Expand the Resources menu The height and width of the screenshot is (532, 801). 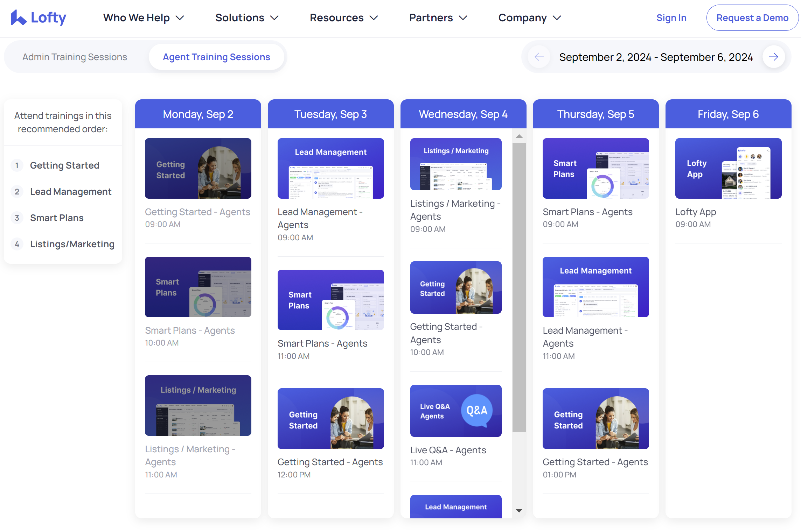click(344, 17)
